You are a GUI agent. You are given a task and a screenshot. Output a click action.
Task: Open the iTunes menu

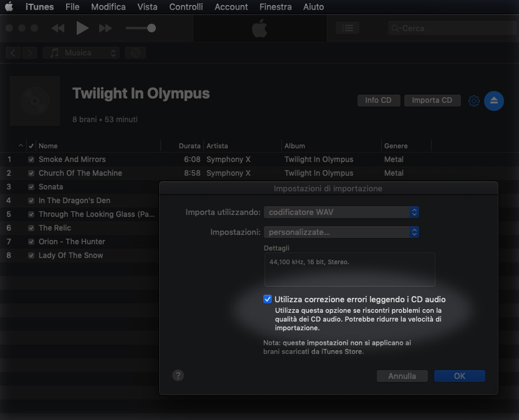pyautogui.click(x=39, y=7)
